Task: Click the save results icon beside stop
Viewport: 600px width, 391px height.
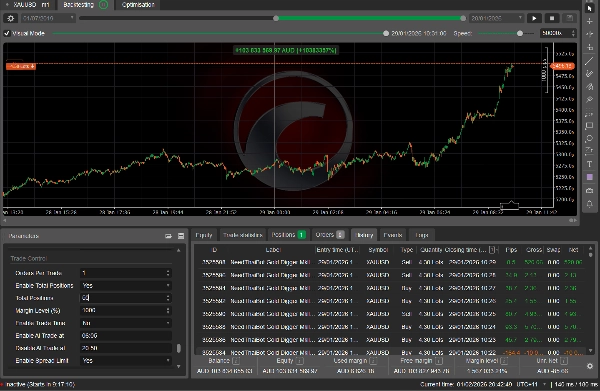Action: [x=569, y=18]
